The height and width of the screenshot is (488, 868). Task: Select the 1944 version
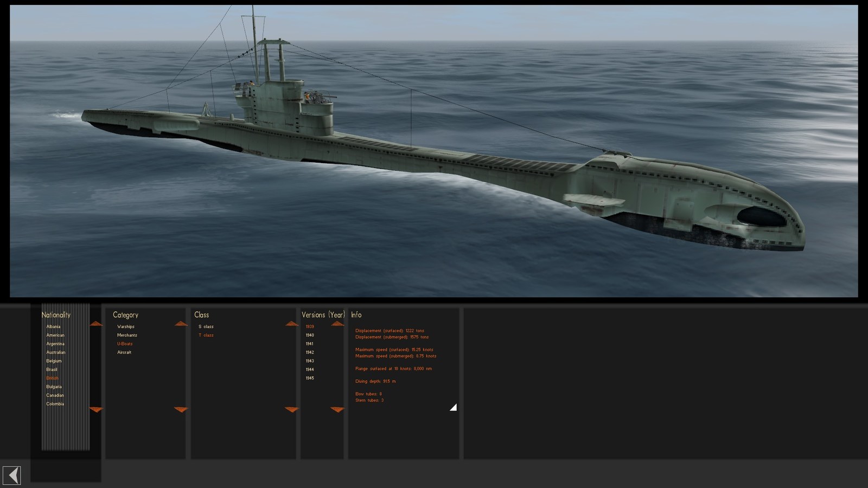pos(310,370)
